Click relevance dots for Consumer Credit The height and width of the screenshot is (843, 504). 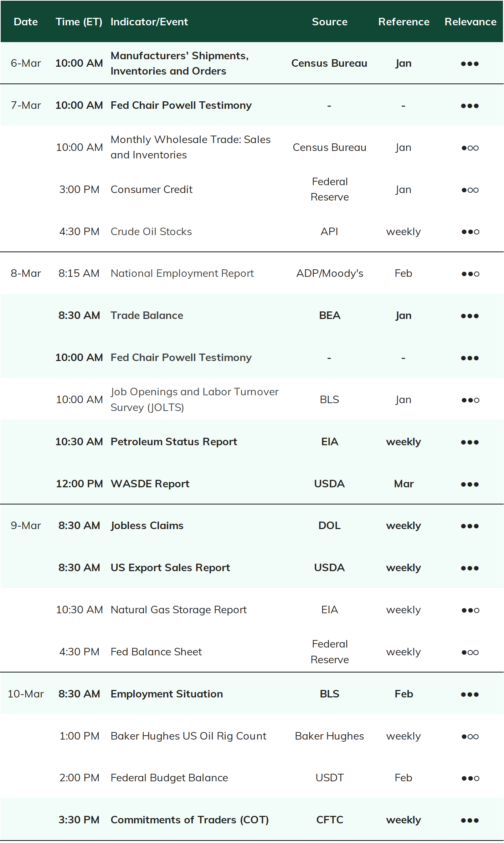click(x=470, y=190)
